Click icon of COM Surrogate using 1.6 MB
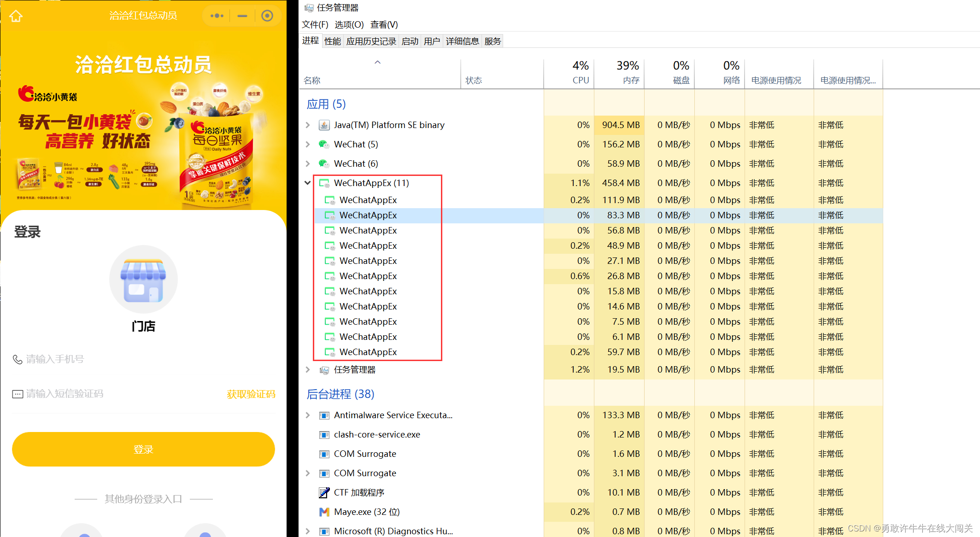980x537 pixels. [324, 454]
